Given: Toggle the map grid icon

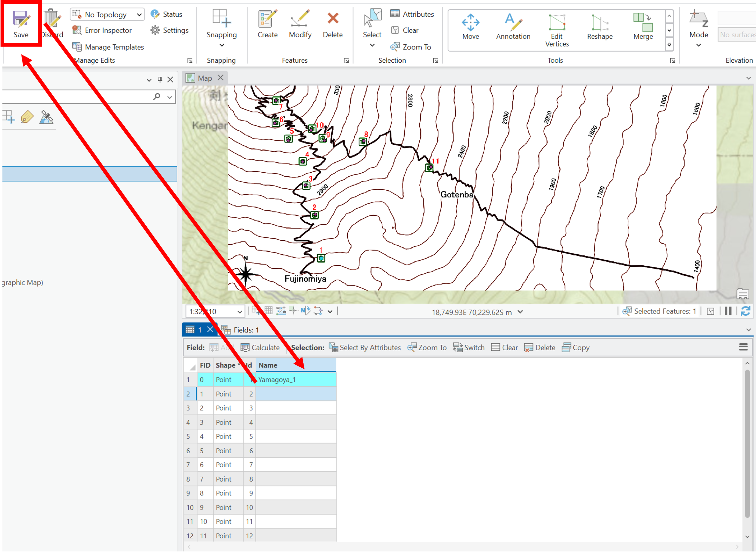Looking at the screenshot, I should (269, 311).
